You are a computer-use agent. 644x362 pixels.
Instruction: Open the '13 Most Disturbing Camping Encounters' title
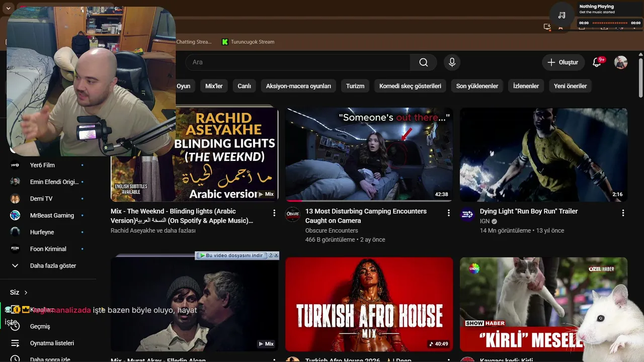(366, 216)
